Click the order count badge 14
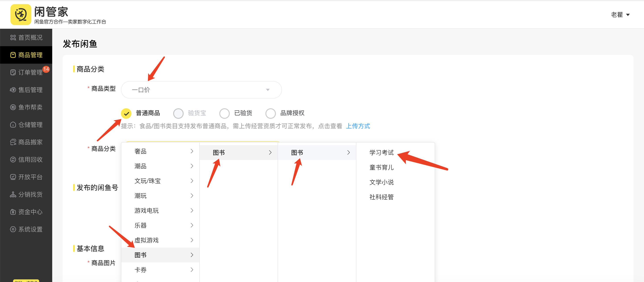This screenshot has width=644, height=282. (46, 69)
